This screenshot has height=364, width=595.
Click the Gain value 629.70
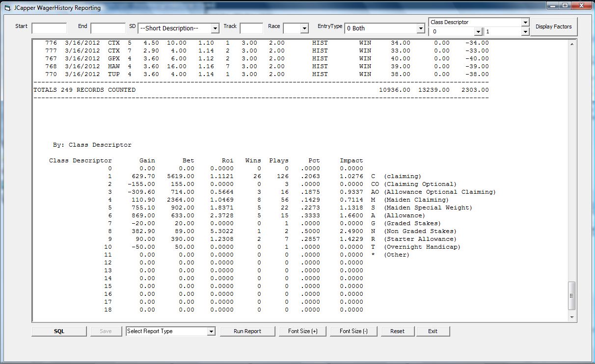(143, 177)
